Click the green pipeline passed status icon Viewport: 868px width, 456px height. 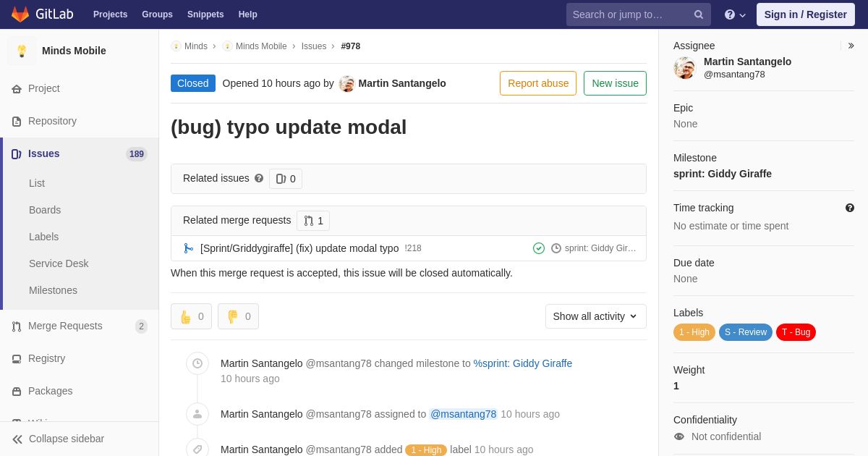click(x=539, y=248)
